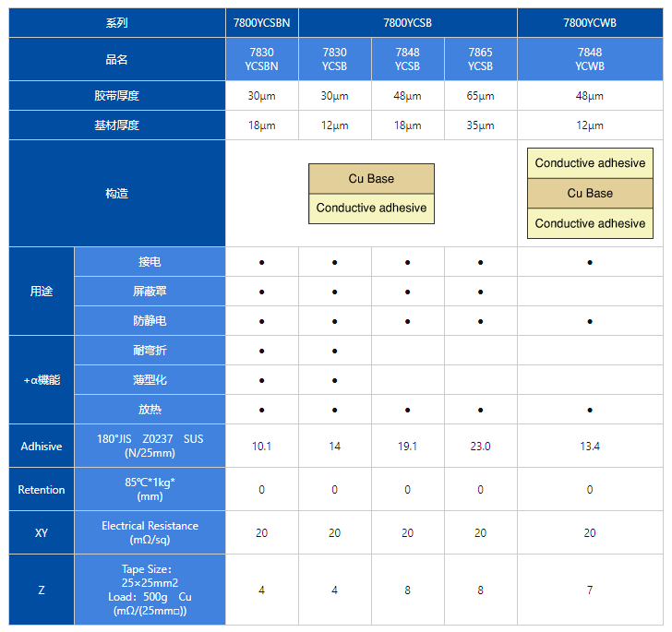Select the 23.0 adhesive strength value
The image size is (672, 632).
click(x=480, y=447)
